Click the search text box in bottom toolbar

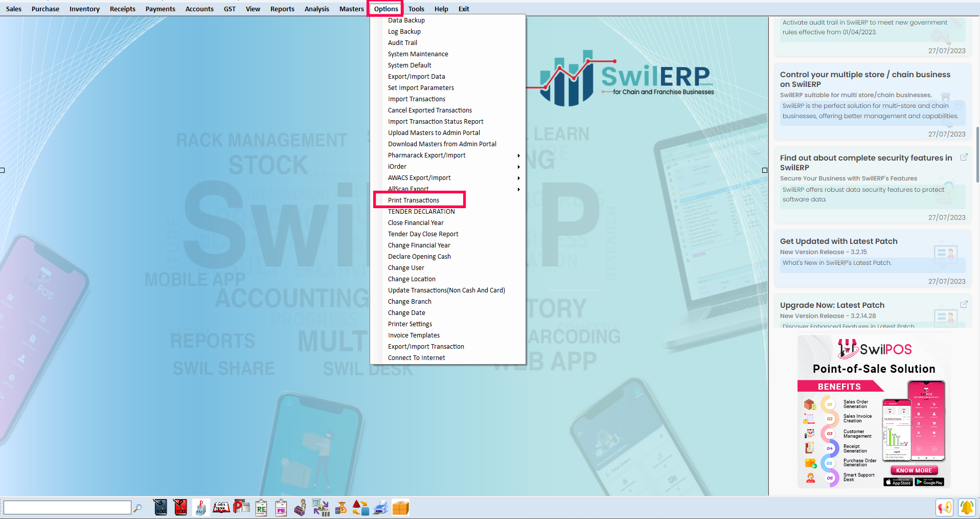(x=67, y=507)
